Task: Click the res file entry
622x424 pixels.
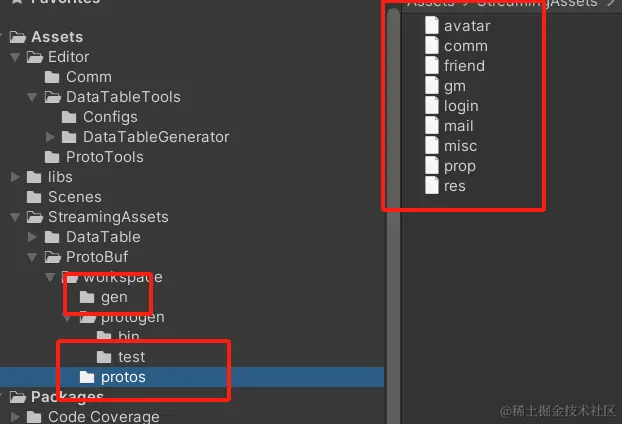Action: click(454, 186)
